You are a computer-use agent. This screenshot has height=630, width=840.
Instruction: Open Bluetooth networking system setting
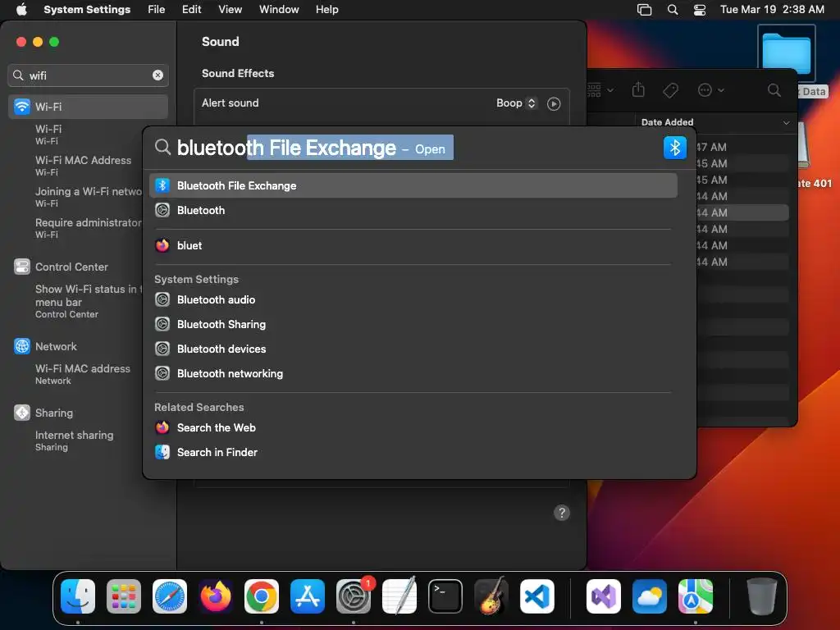pyautogui.click(x=413, y=373)
